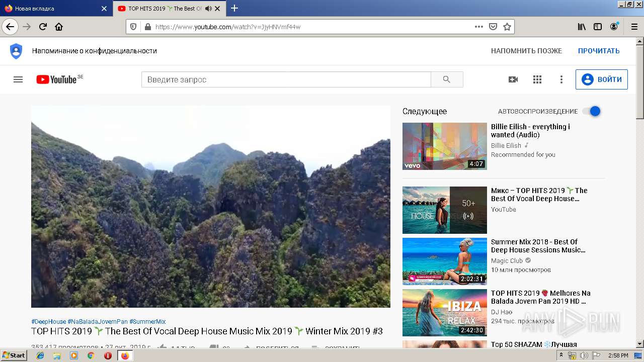
Task: Reload the page with the refresh icon
Action: 43,27
